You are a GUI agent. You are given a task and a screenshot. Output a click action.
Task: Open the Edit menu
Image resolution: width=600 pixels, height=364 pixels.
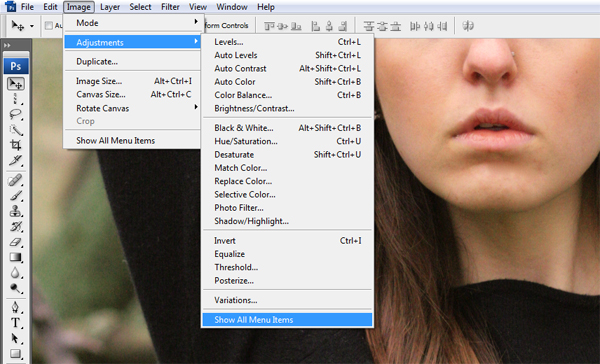(x=50, y=7)
